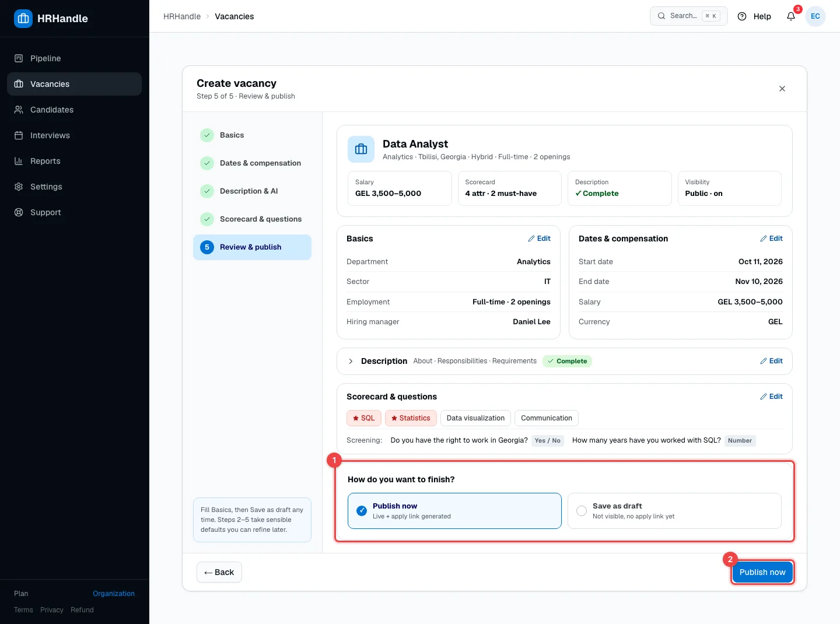
Task: Click the Interviews calendar icon
Action: (19, 135)
